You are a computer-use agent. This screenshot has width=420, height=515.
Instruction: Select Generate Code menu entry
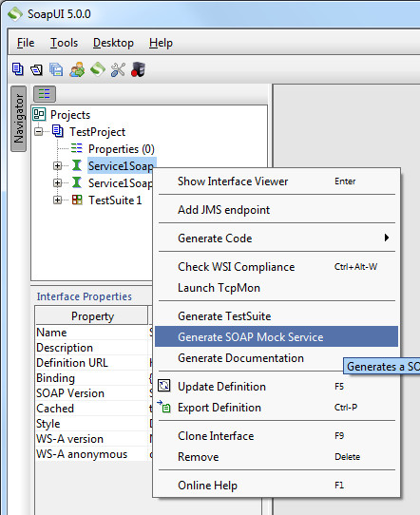click(x=277, y=238)
